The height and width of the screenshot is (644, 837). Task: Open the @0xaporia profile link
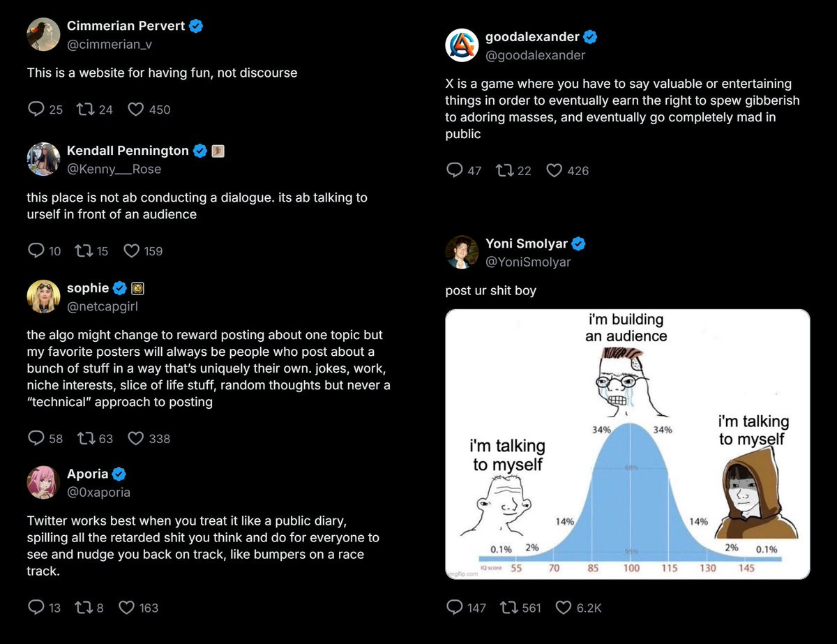pyautogui.click(x=98, y=492)
